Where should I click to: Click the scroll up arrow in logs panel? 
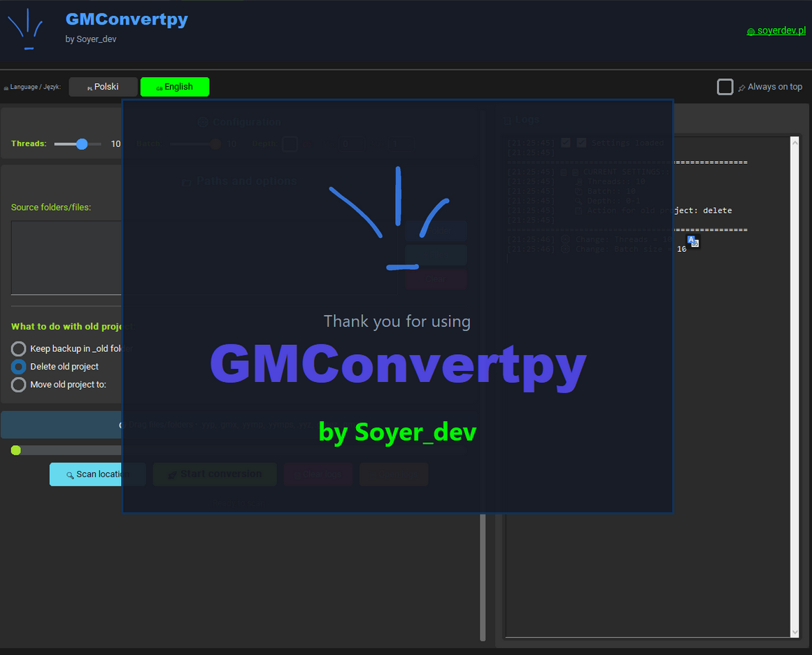794,142
